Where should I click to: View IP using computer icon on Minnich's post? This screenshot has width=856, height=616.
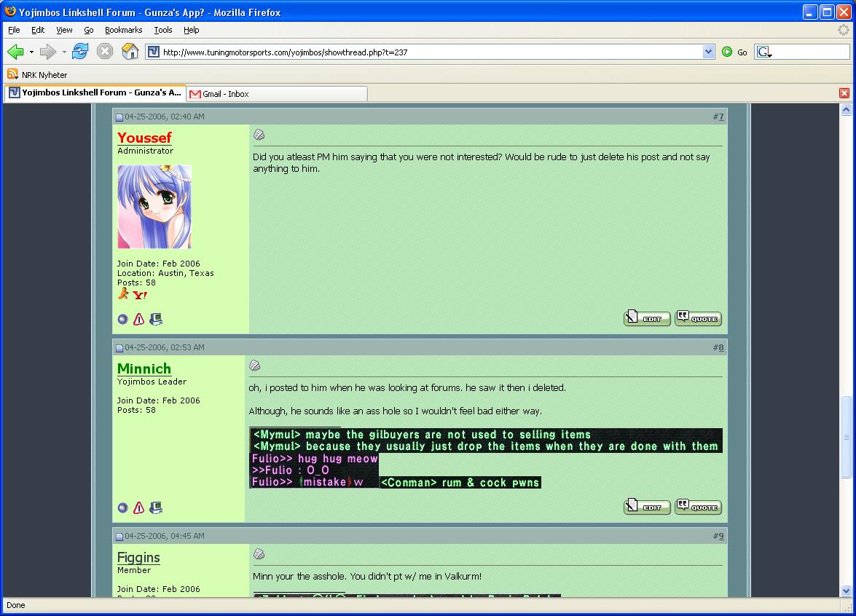click(x=155, y=508)
